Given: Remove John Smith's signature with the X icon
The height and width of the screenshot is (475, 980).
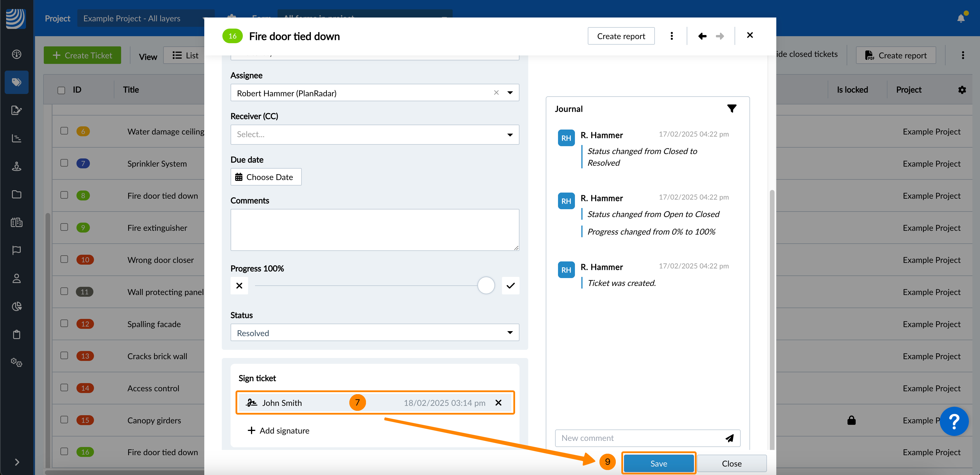Looking at the screenshot, I should click(498, 403).
